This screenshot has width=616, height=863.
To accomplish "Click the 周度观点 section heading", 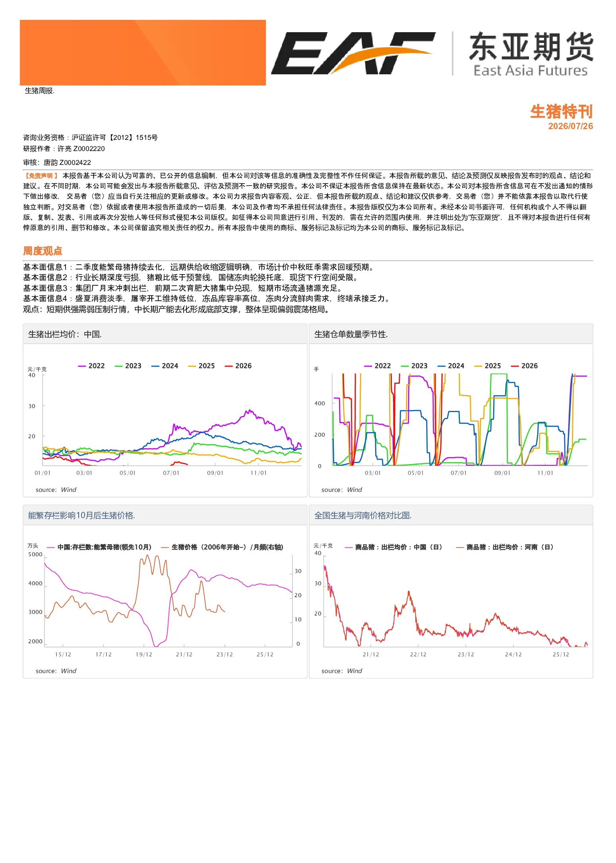I will [43, 251].
